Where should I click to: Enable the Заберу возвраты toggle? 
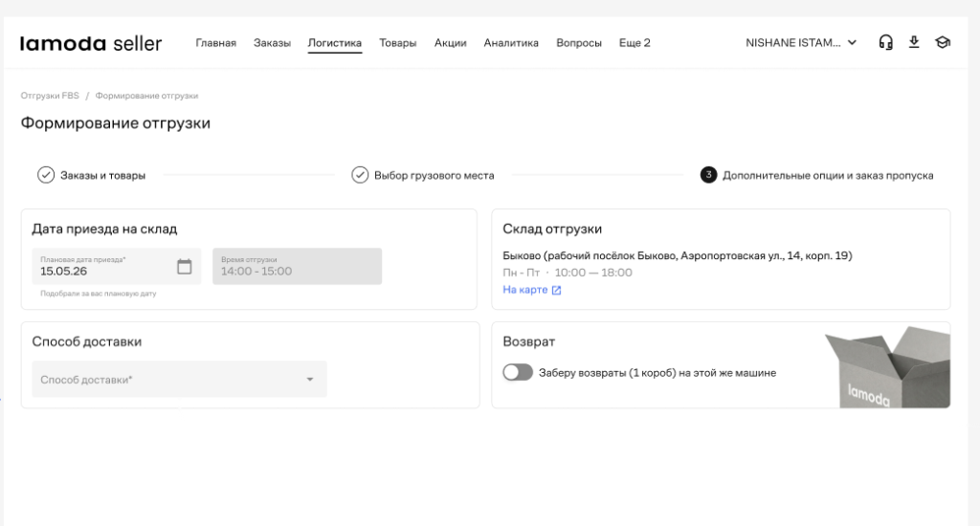tap(518, 372)
